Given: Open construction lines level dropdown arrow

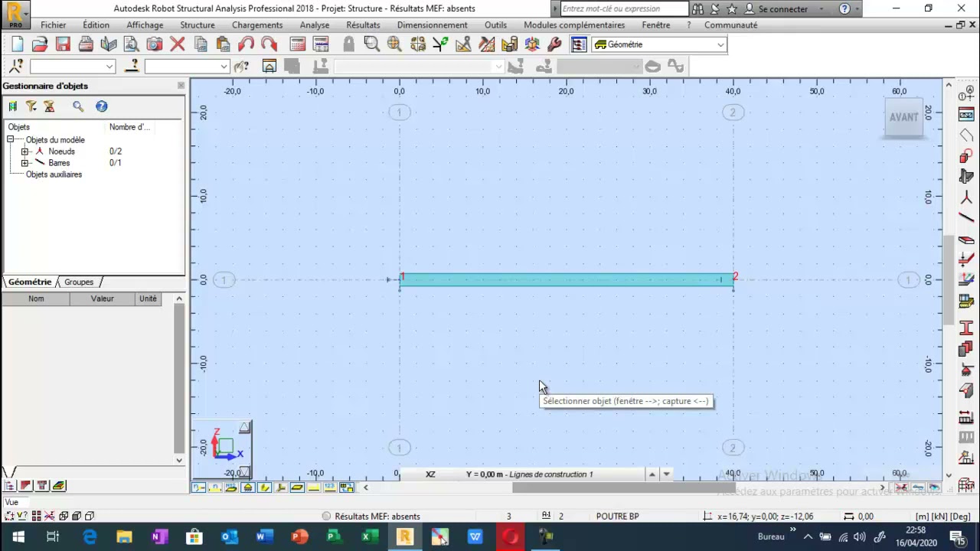Looking at the screenshot, I should (666, 474).
